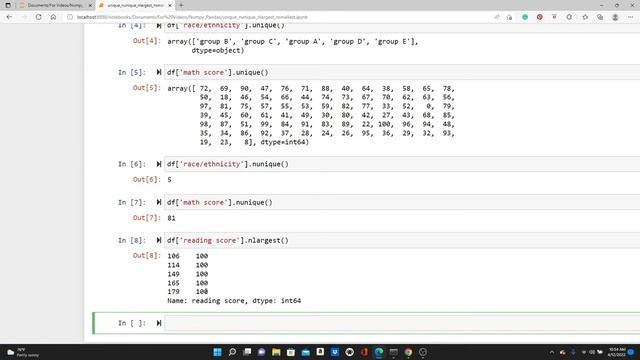This screenshot has height=360, width=640.
Task: Click the Read aloud icon
Action: 497,17
